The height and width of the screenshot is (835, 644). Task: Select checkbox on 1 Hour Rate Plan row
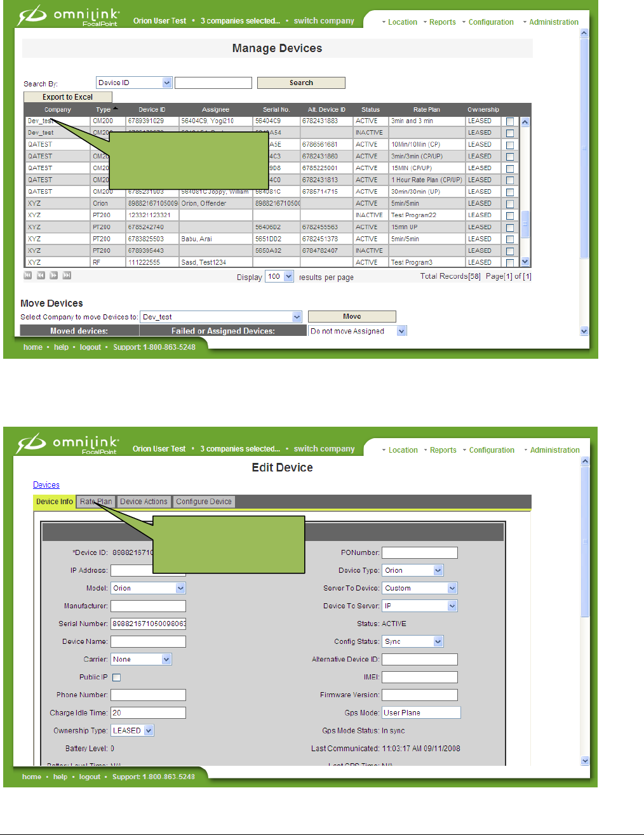(510, 180)
